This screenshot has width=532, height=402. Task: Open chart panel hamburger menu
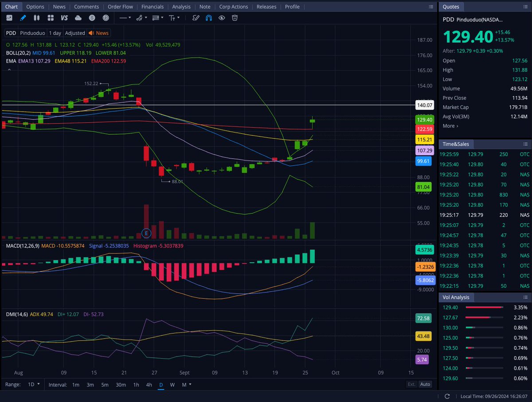(431, 7)
